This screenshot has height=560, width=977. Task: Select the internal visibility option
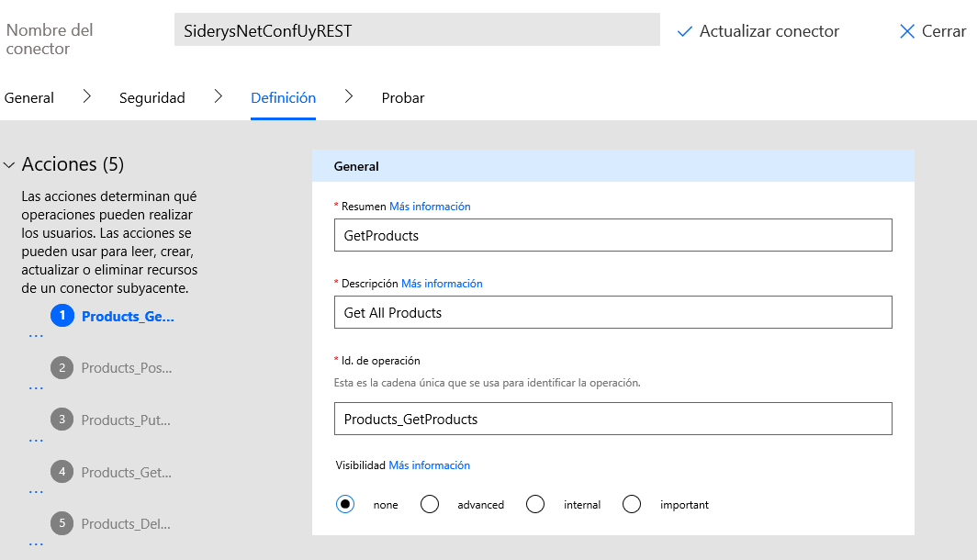tap(535, 504)
